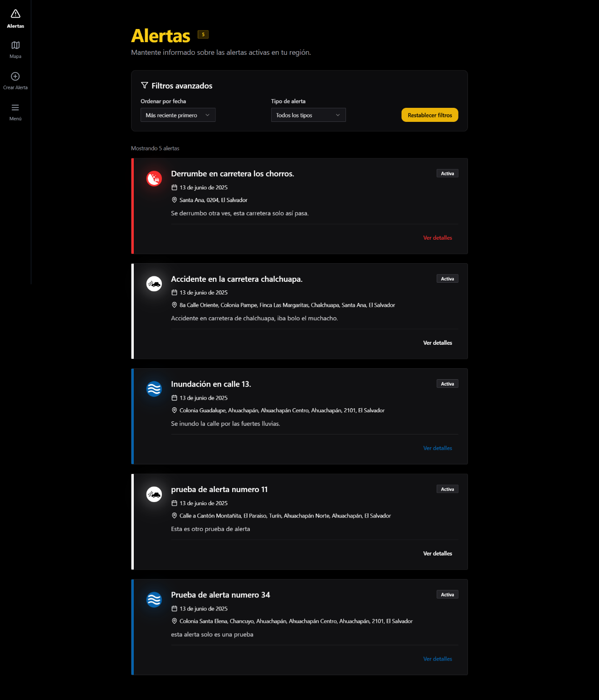Open Ver detalles for Inundación en calle 13

438,448
